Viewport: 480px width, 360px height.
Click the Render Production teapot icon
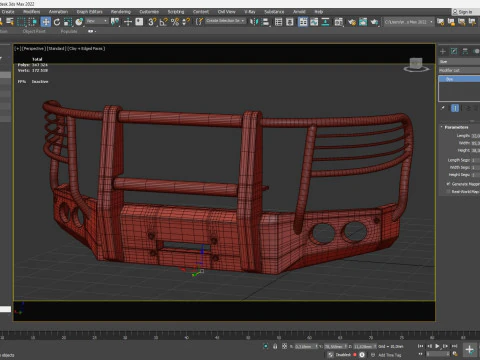[x=374, y=22]
